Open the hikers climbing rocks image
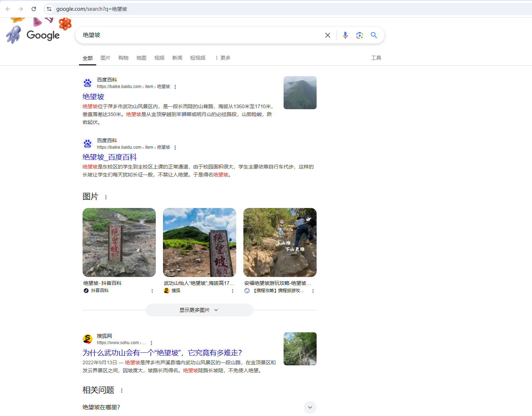Screen dimensions: 532x416 tap(280, 242)
